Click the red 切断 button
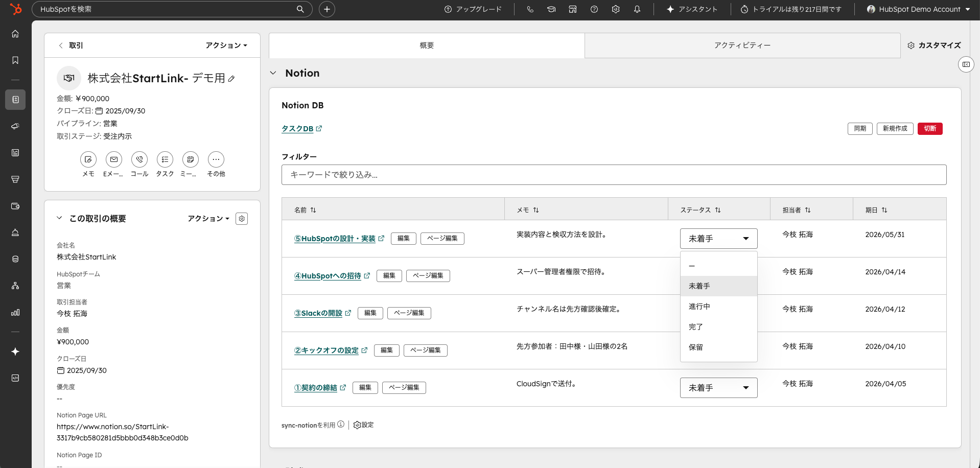The width and height of the screenshot is (980, 468). (x=930, y=129)
